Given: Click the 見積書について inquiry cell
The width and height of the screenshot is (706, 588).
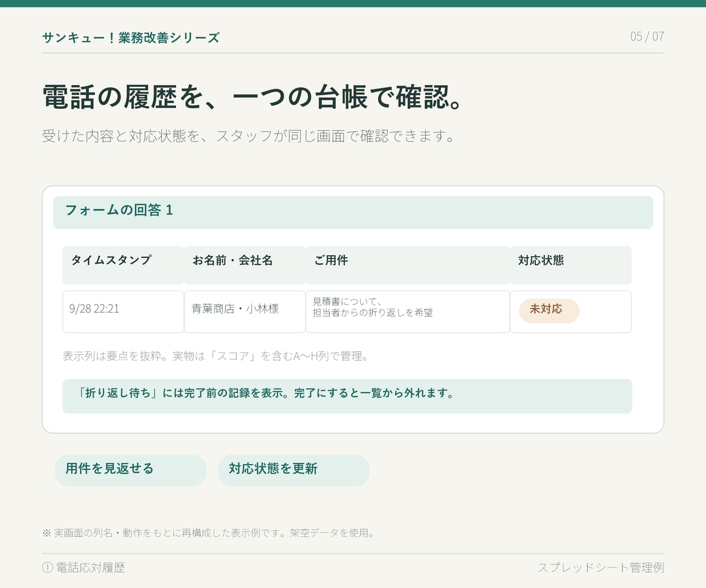Looking at the screenshot, I should (407, 311).
